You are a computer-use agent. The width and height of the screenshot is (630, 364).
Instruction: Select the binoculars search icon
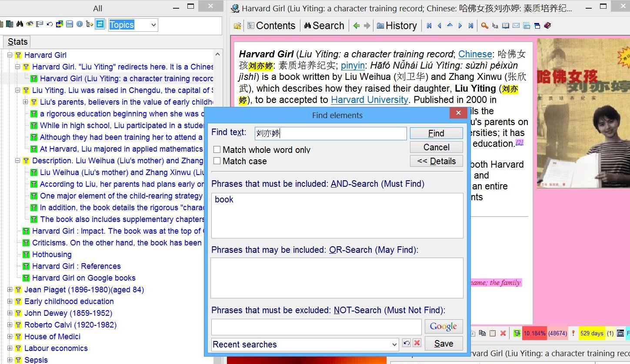(x=20, y=25)
